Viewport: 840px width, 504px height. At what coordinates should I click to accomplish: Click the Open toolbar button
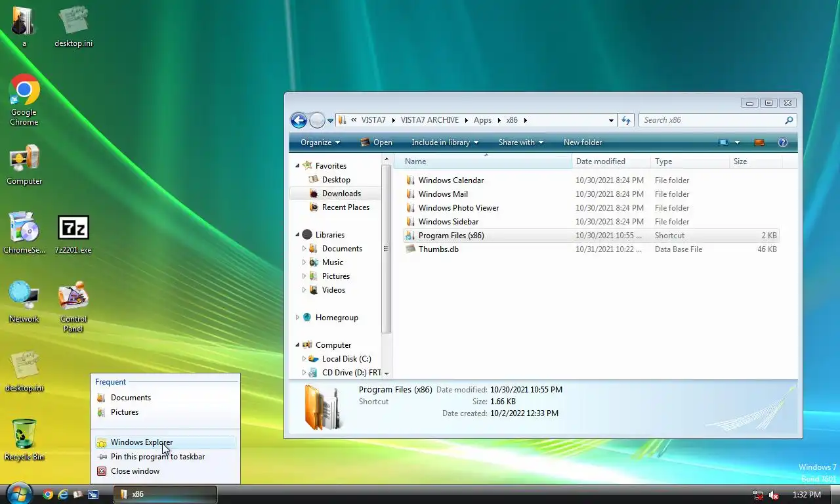tap(376, 142)
